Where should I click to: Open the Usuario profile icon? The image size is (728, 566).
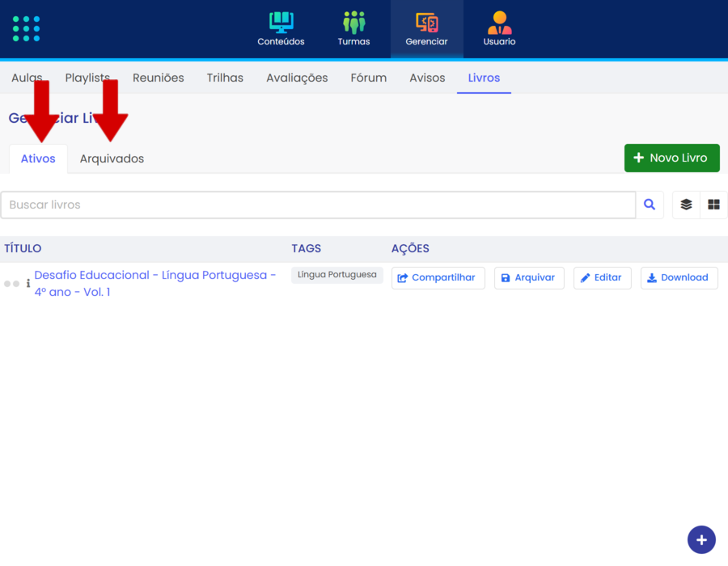click(x=499, y=23)
